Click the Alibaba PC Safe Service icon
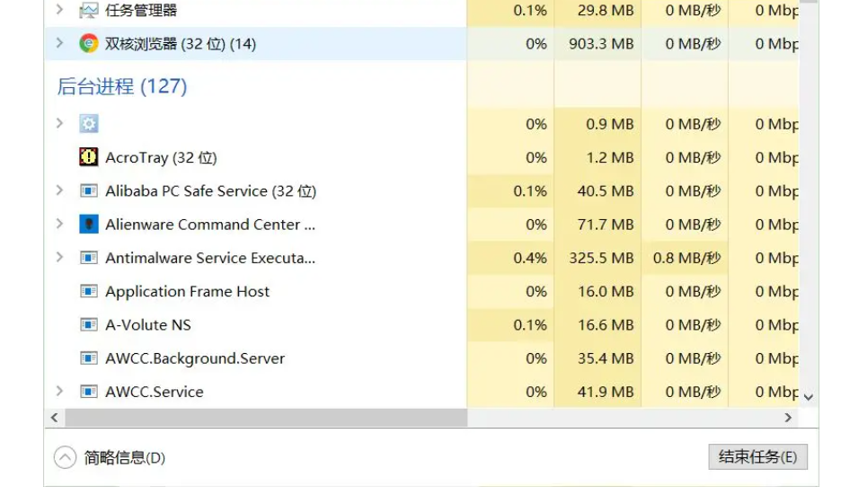The image size is (841, 504). tap(88, 190)
